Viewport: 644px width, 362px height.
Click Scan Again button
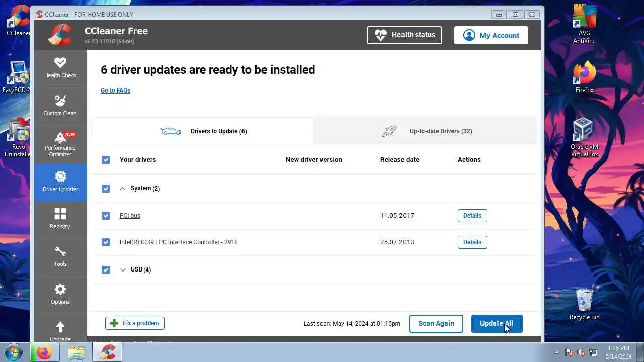coord(436,324)
